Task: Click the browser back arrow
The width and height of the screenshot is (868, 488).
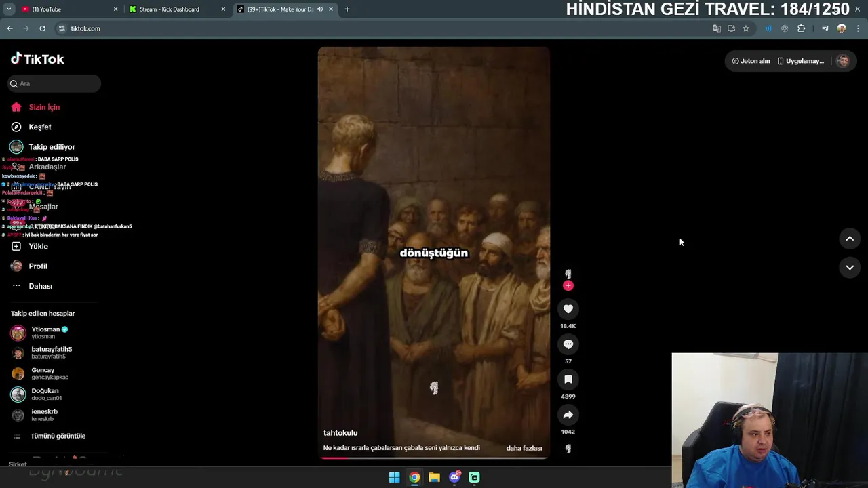Action: (9, 28)
